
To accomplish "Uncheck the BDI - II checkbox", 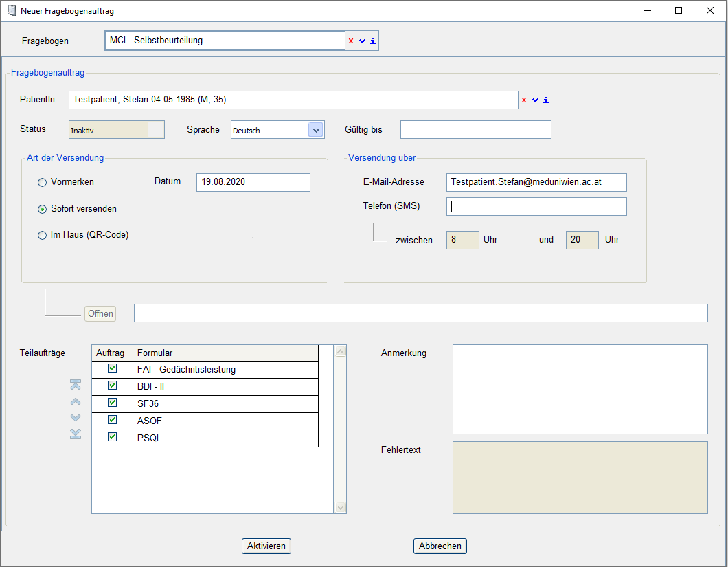I will click(x=112, y=386).
